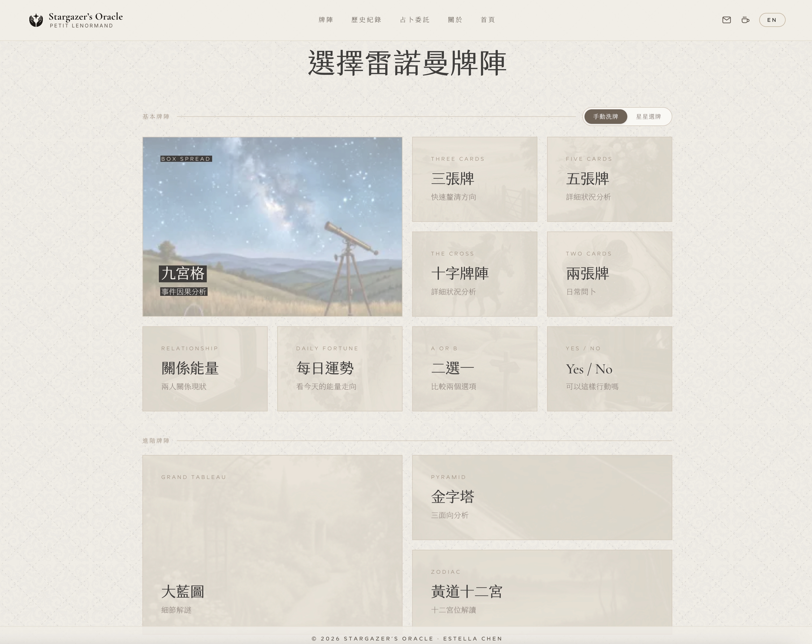This screenshot has width=812, height=644.
Task: Open the 每日運勢 Daily Fortune spread
Action: [340, 369]
